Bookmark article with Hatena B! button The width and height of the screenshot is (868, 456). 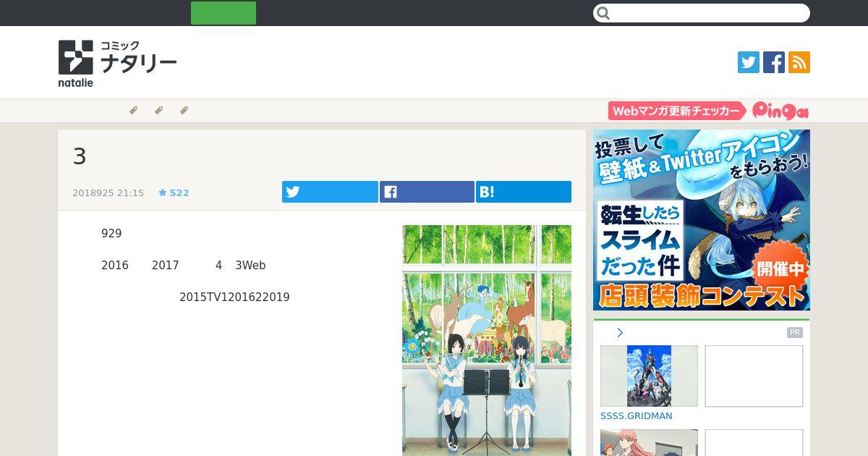click(524, 192)
